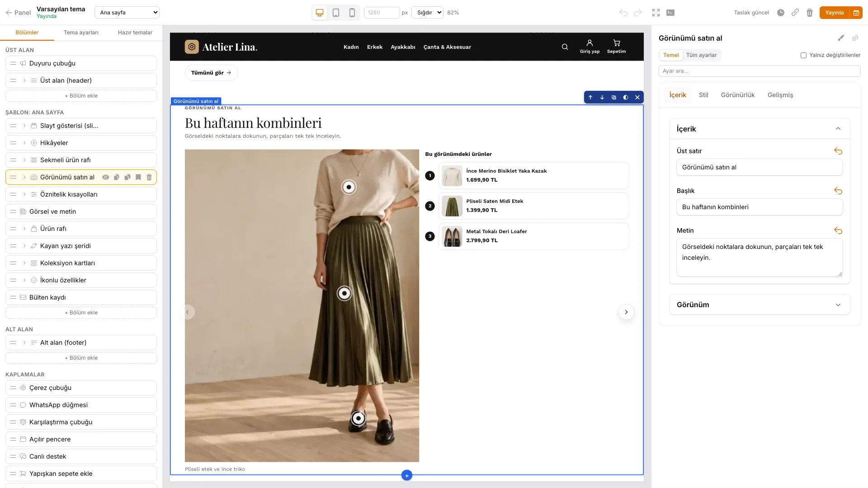Image resolution: width=868 pixels, height=488 pixels.
Task: Expand the Hikâyeler section tree item
Action: click(x=24, y=143)
